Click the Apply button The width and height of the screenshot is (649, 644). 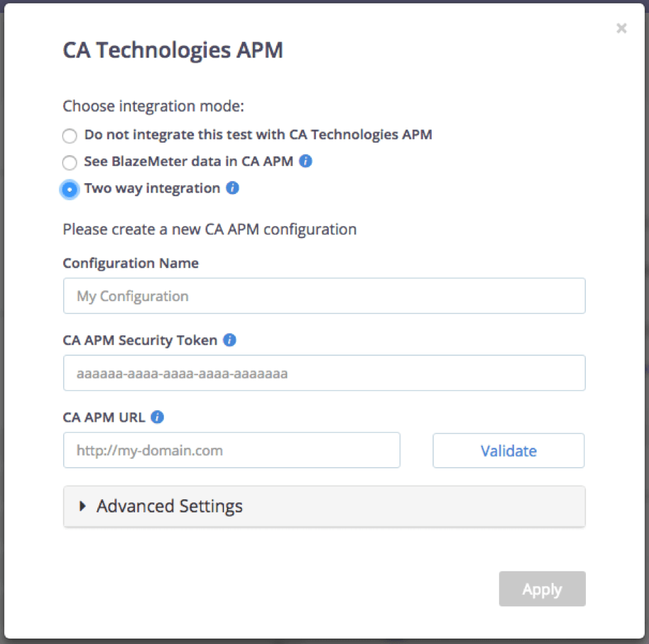(x=541, y=589)
